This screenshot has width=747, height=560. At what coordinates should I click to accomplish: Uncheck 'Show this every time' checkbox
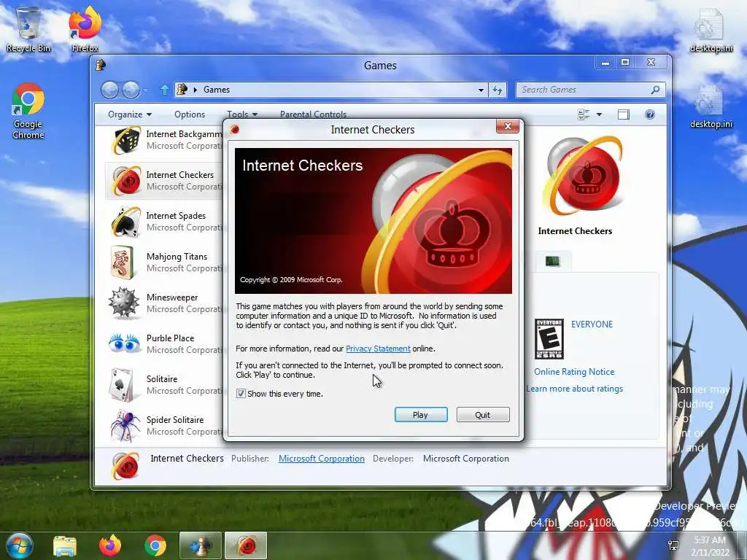[x=241, y=394]
